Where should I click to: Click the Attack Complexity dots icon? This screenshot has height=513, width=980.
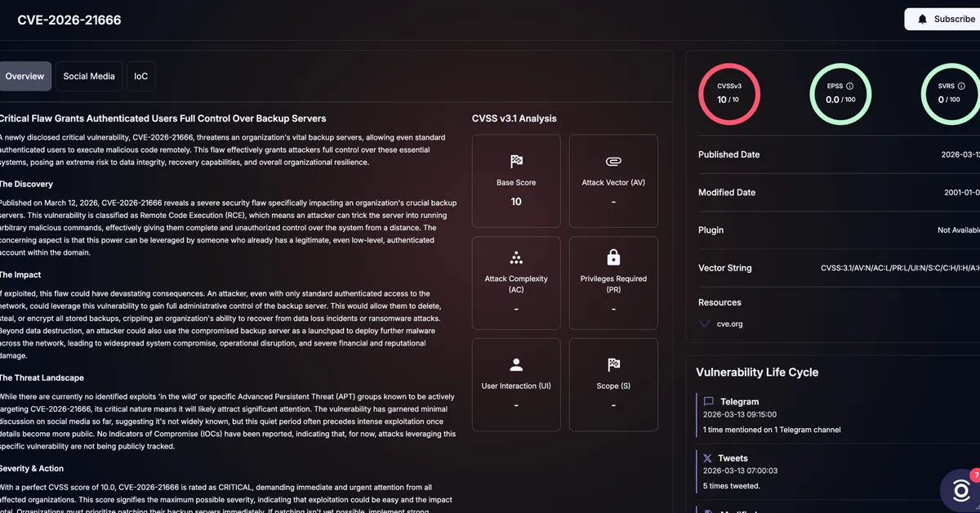point(516,258)
